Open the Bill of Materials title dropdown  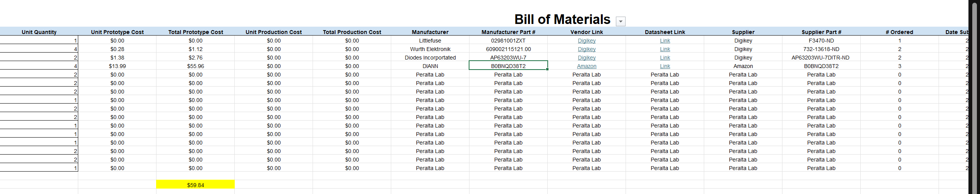tap(621, 22)
